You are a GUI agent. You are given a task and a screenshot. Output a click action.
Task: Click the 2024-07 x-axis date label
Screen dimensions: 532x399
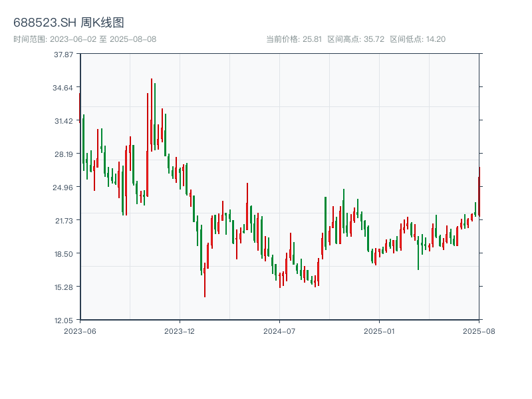[279, 331]
